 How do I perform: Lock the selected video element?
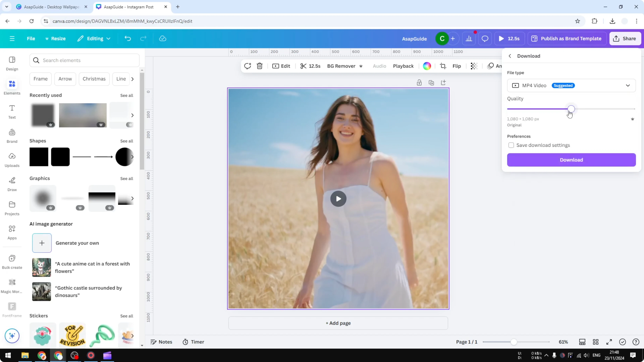pyautogui.click(x=419, y=82)
